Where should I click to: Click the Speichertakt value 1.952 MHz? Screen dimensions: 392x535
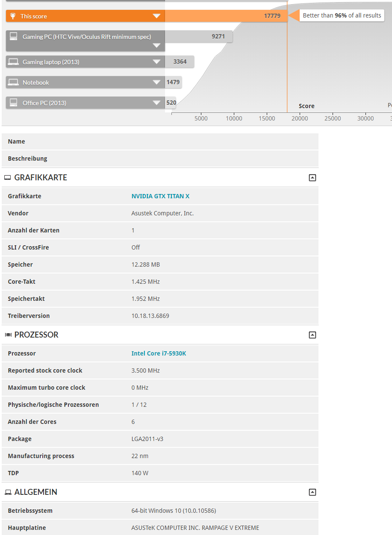coord(145,299)
